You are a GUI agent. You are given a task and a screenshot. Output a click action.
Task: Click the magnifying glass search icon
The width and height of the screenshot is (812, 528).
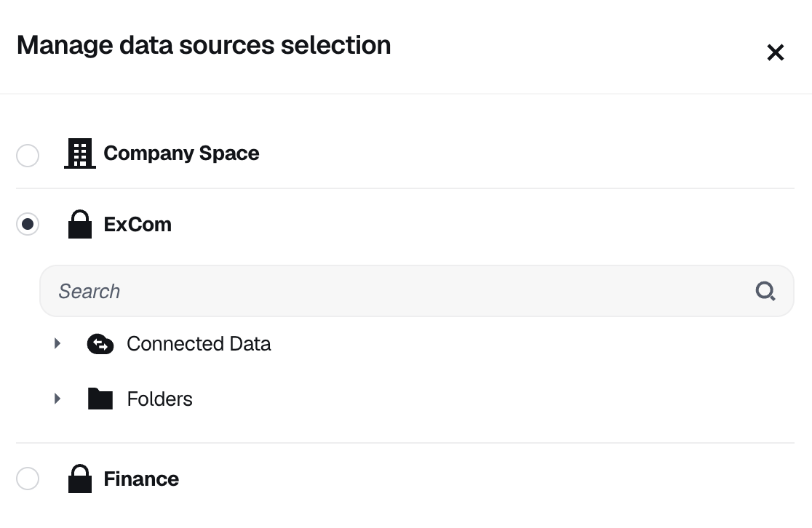pos(765,291)
